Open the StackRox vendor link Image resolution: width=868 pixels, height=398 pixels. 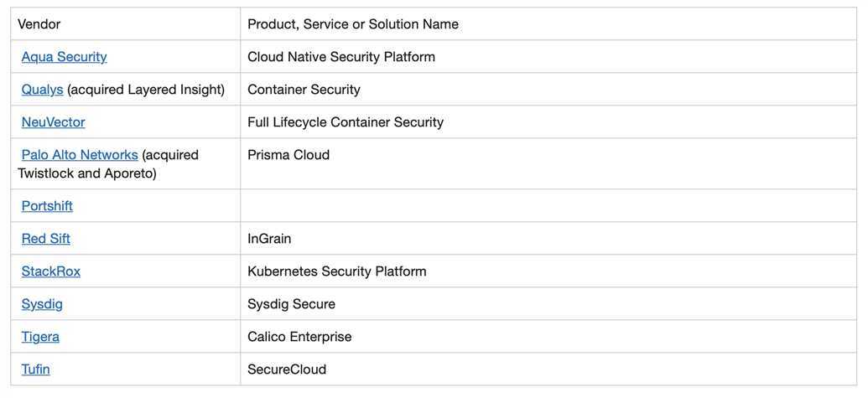(51, 271)
